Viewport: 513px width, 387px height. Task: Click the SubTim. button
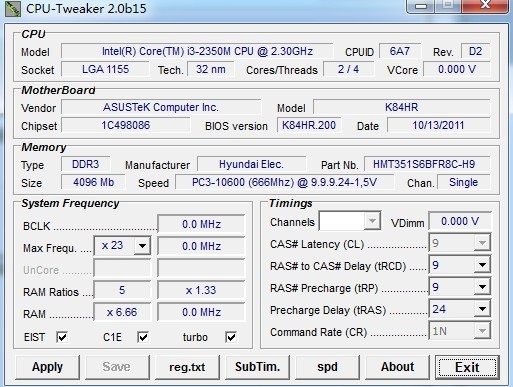pyautogui.click(x=257, y=367)
